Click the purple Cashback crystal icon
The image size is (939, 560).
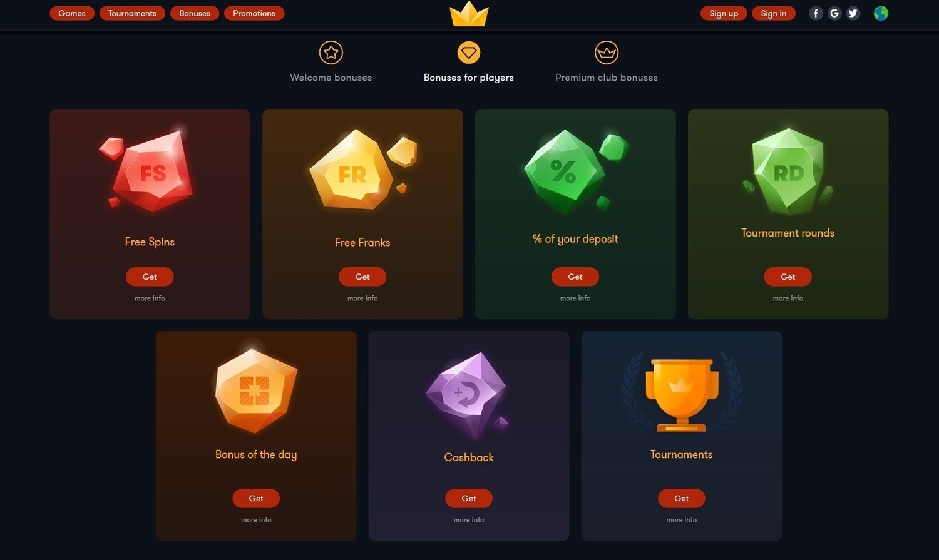tap(467, 395)
